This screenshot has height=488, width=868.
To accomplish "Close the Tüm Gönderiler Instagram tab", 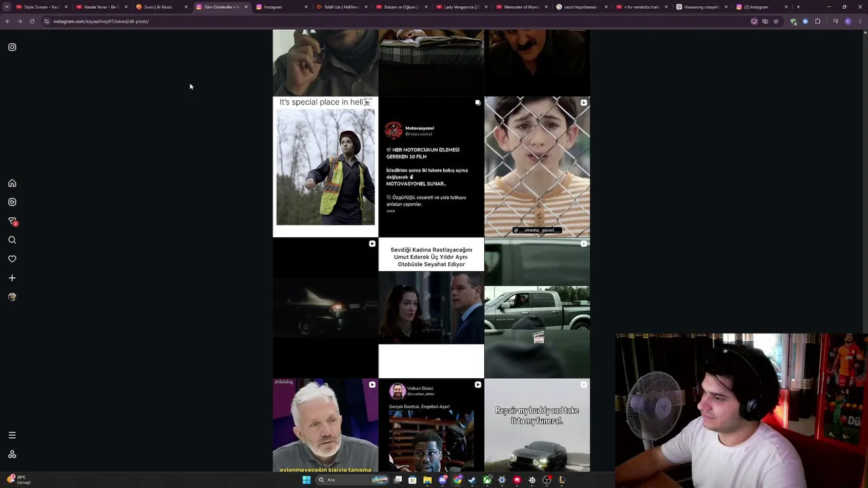I will pos(246,7).
